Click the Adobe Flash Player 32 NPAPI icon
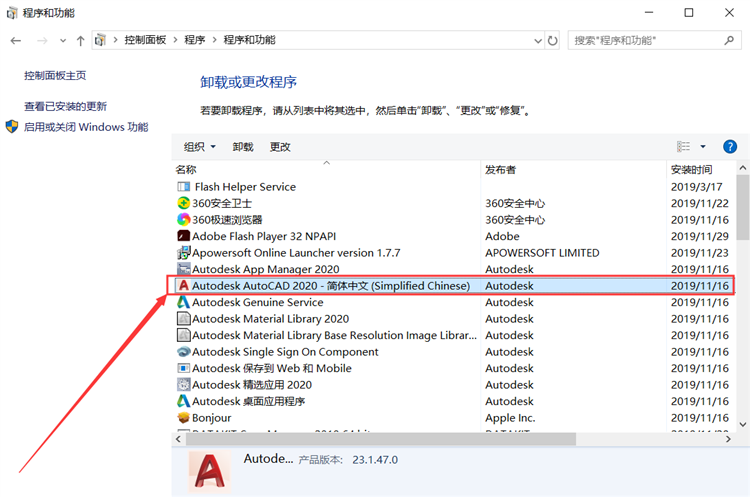 click(x=184, y=236)
